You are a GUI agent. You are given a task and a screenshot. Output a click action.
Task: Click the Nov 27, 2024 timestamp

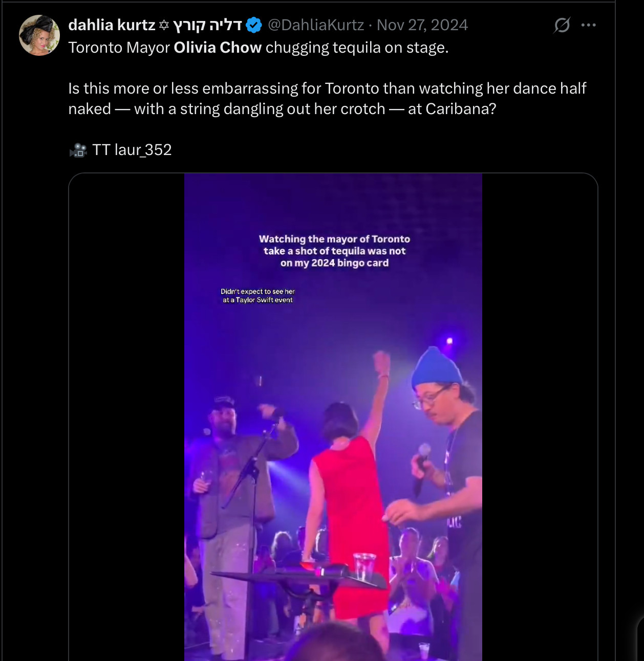click(x=422, y=25)
